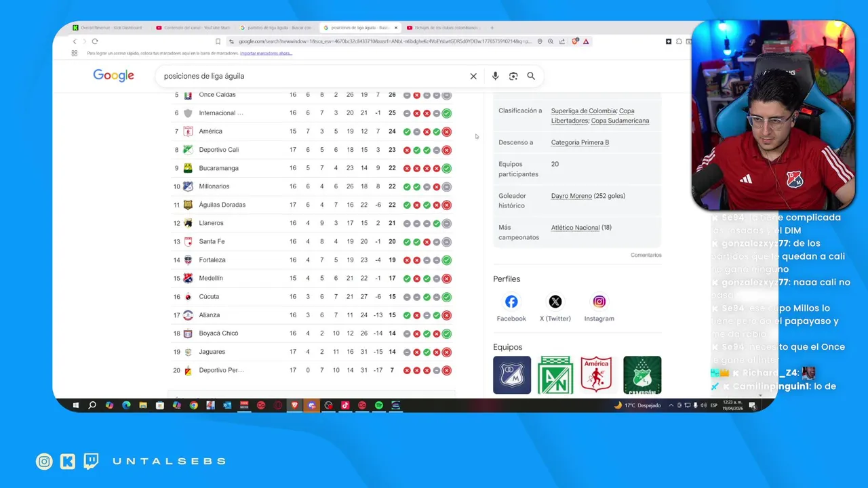Go back with the browser arrow
Image resolution: width=868 pixels, height=488 pixels.
(75, 41)
